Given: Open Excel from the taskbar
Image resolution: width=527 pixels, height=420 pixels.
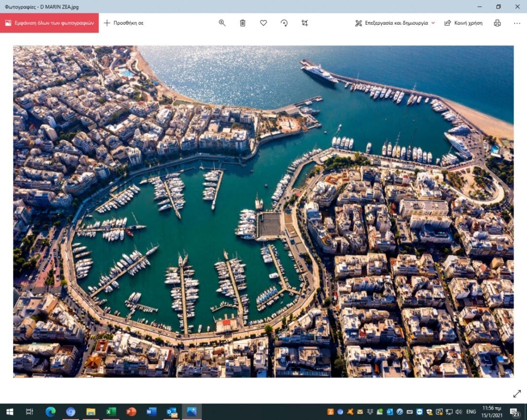Looking at the screenshot, I should (111, 412).
